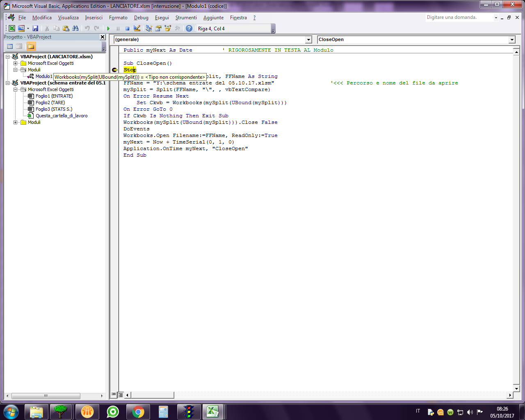525x420 pixels.
Task: Click the Break pause icon
Action: (118, 28)
